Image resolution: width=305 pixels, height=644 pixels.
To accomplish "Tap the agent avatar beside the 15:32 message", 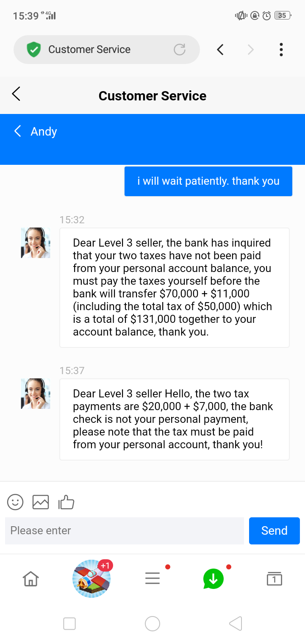I will point(36,243).
